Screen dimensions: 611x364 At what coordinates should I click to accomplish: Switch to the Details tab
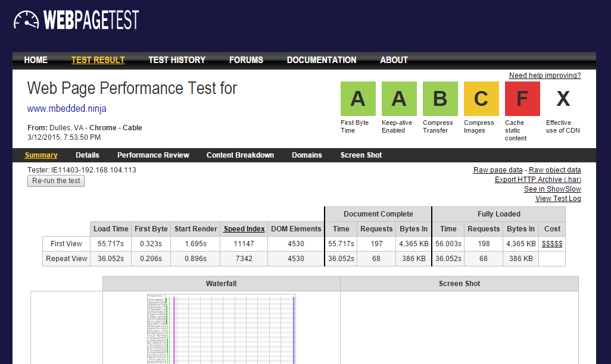tap(88, 155)
